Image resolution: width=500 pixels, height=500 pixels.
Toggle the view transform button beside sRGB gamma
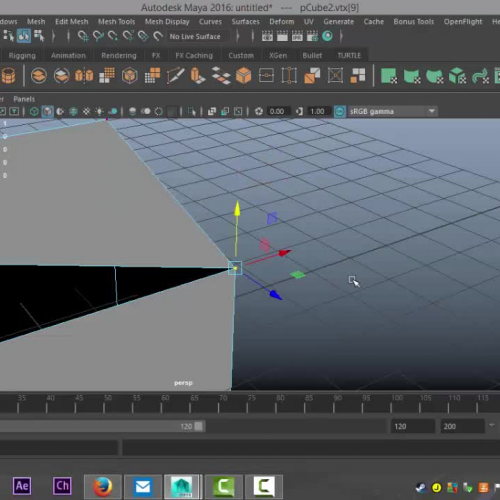pos(340,111)
